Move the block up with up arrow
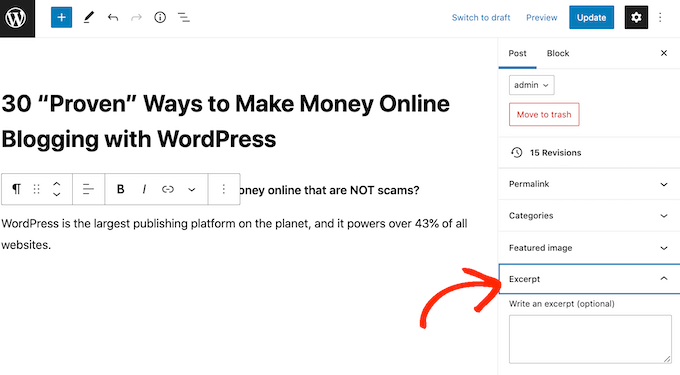The image size is (680, 375). click(x=56, y=184)
